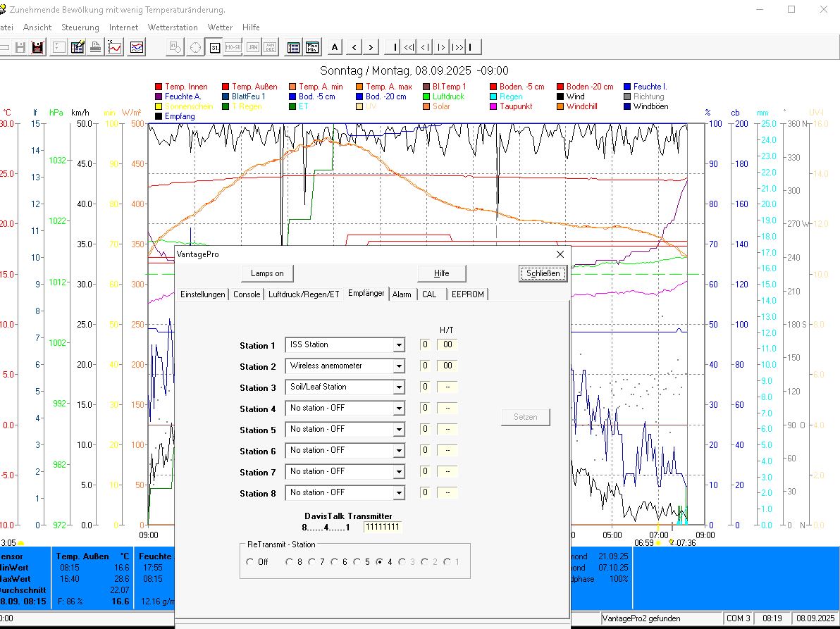The width and height of the screenshot is (840, 629).
Task: Click the save-with-red-X floppy disk icon
Action: click(x=38, y=47)
